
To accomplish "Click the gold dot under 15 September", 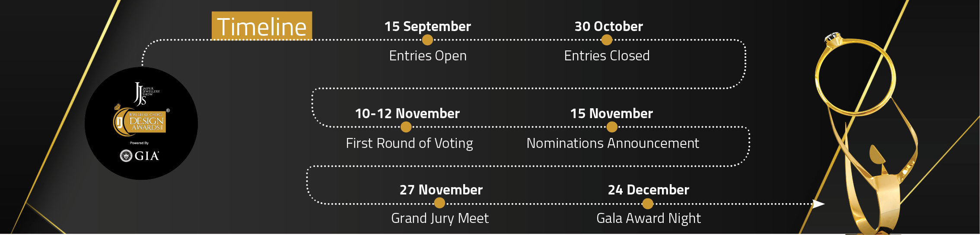I will tap(427, 40).
